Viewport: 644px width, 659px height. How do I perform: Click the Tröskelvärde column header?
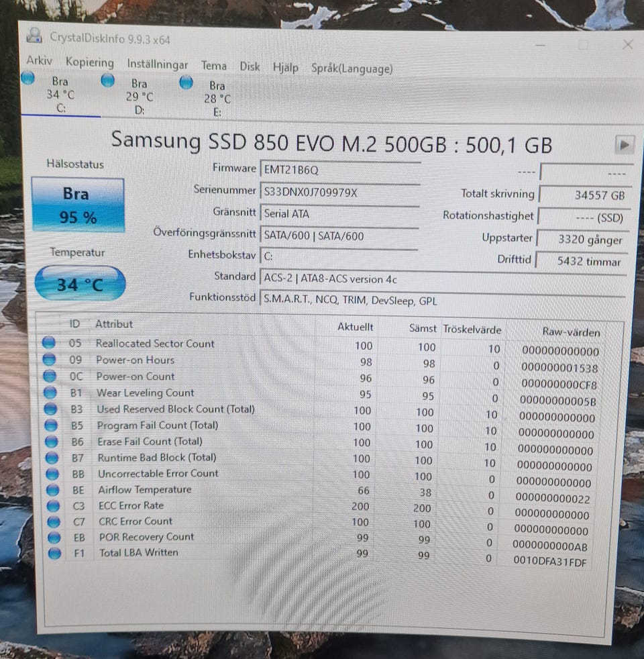coord(472,329)
